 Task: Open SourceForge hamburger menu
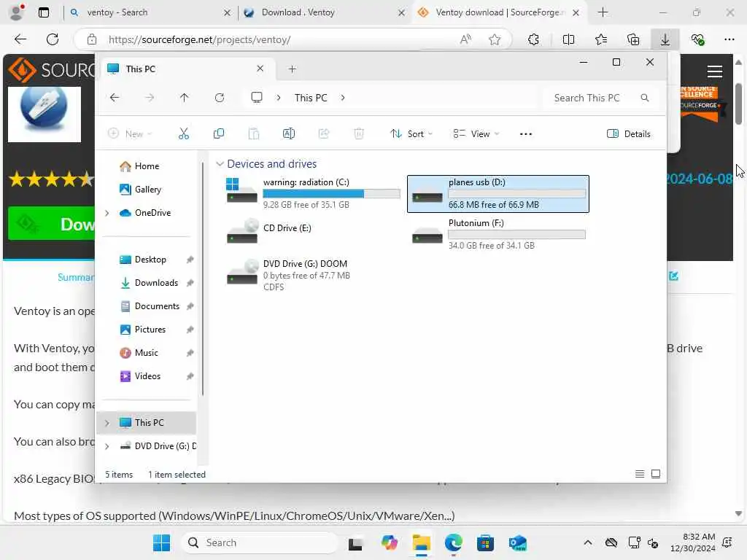(x=715, y=71)
